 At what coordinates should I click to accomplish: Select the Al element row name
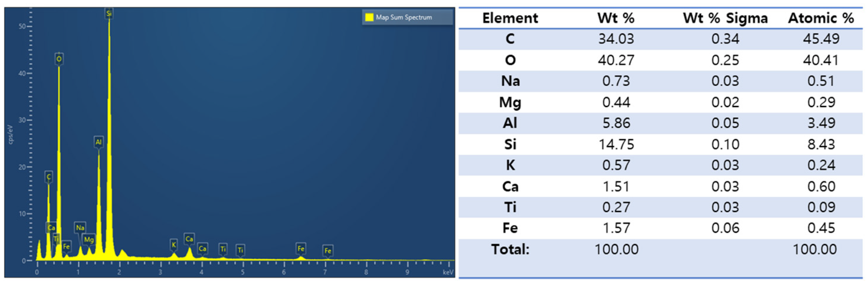[x=510, y=123]
